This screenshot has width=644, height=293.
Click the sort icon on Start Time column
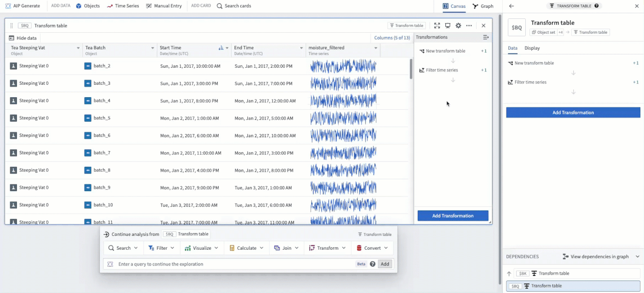click(x=221, y=48)
